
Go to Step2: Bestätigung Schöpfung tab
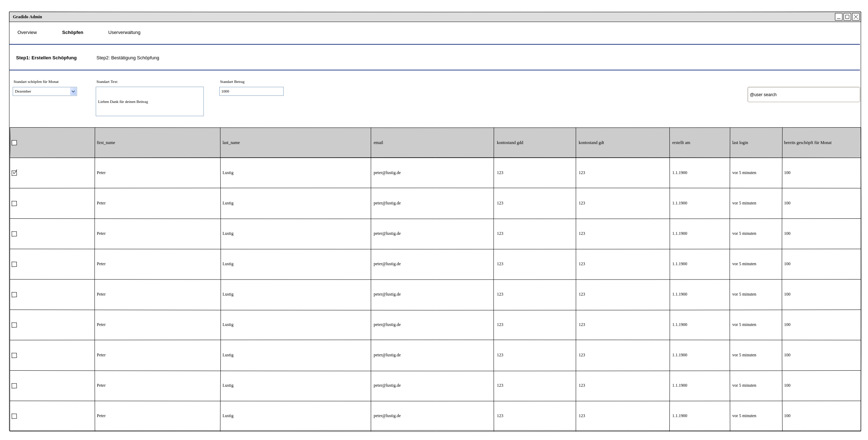(128, 58)
